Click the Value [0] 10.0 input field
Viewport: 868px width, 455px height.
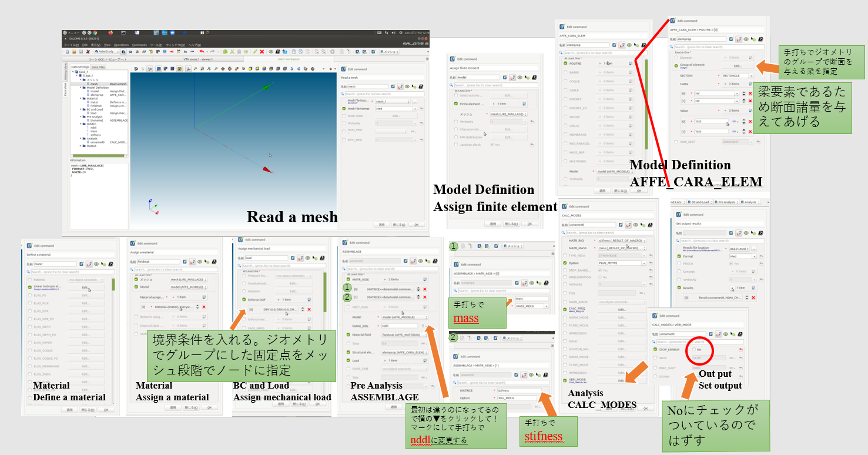pyautogui.click(x=711, y=122)
